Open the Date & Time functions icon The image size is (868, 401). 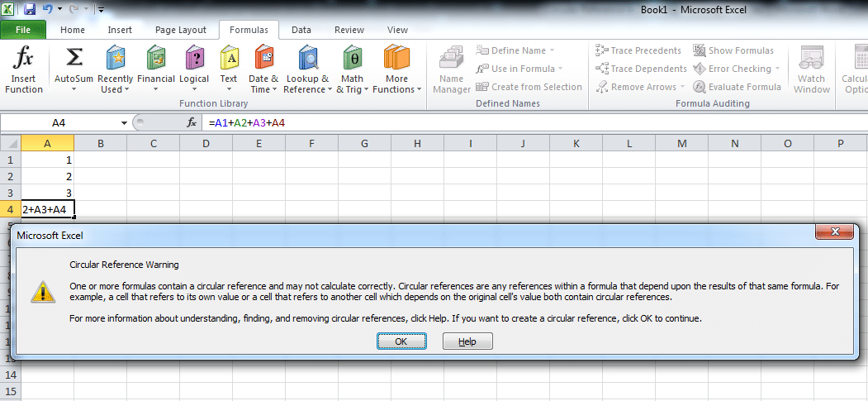pos(263,58)
